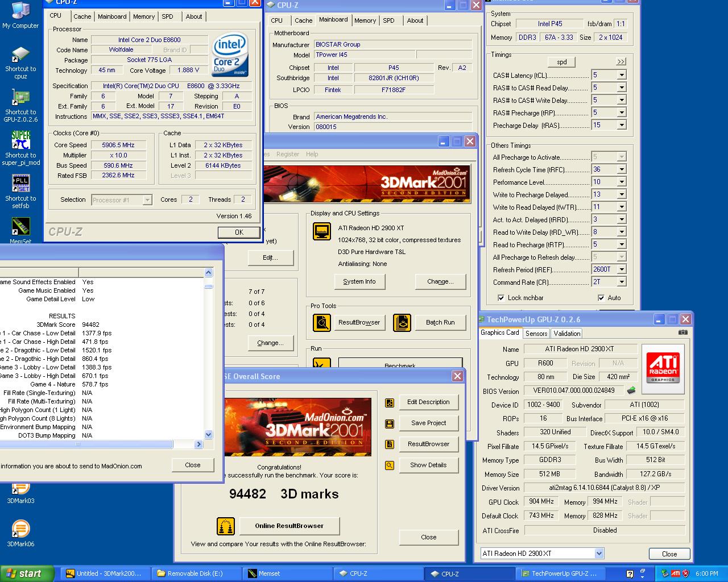Click the Show Details magnifier icon
This screenshot has width=728, height=582.
pos(390,465)
